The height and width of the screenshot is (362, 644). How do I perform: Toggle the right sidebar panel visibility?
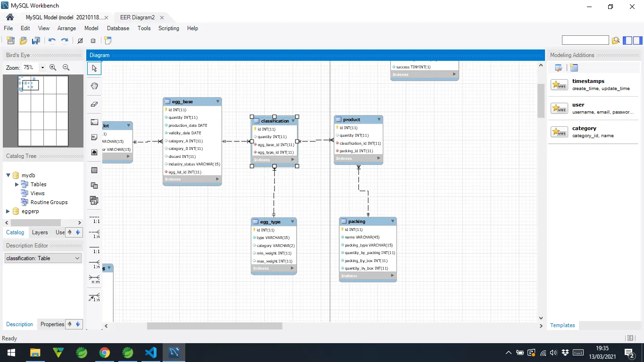tap(638, 41)
